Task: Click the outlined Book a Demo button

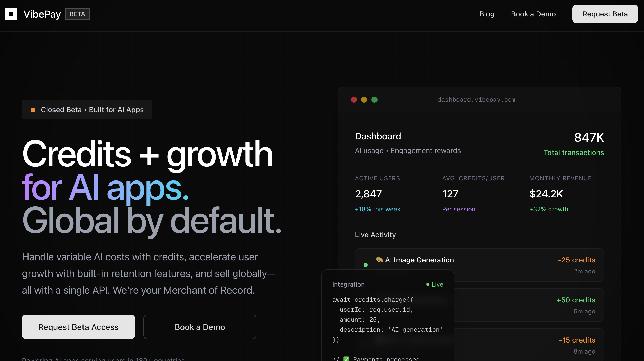Action: click(200, 327)
